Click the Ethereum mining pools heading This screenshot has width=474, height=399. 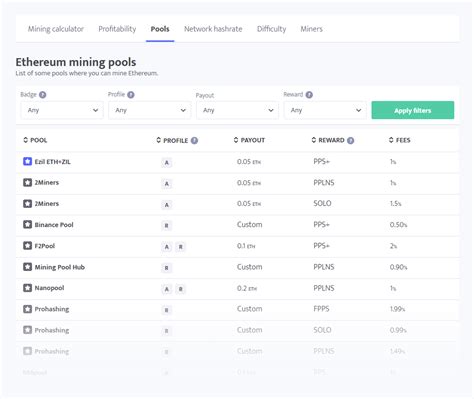point(76,62)
